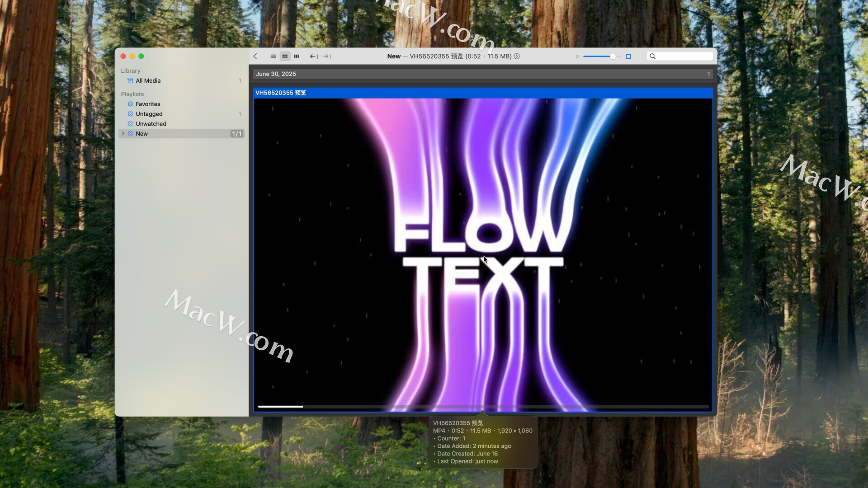
Task: Click the All Media archive icon
Action: pos(130,80)
